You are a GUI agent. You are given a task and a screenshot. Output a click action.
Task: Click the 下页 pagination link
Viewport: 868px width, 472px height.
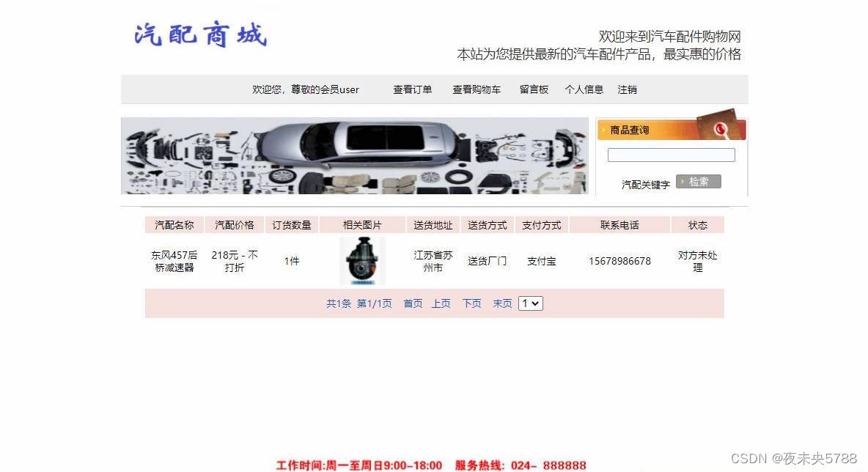pos(471,303)
